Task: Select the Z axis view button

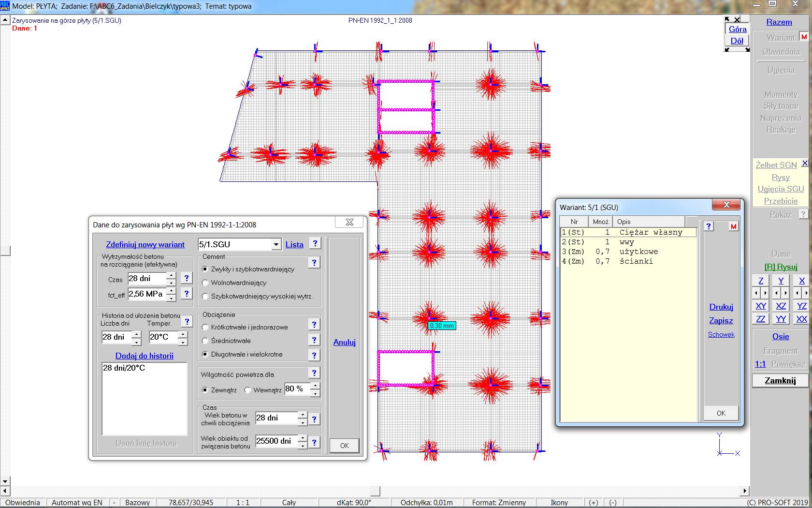Action: [x=761, y=281]
